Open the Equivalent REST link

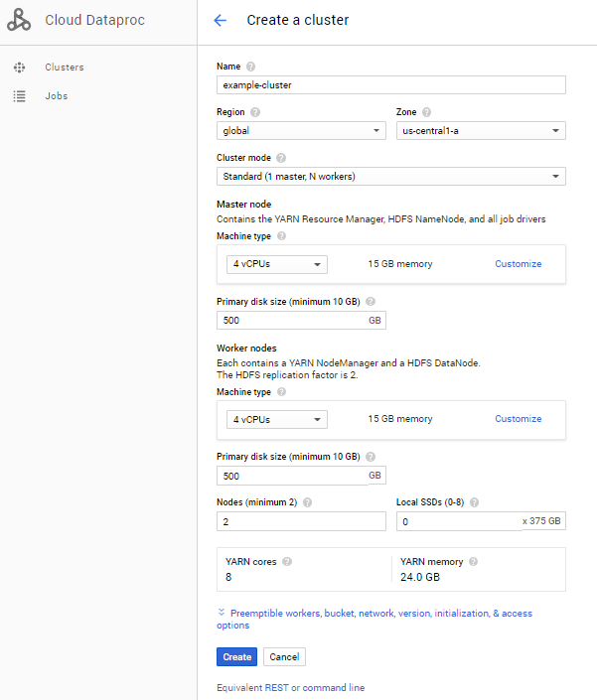277,687
